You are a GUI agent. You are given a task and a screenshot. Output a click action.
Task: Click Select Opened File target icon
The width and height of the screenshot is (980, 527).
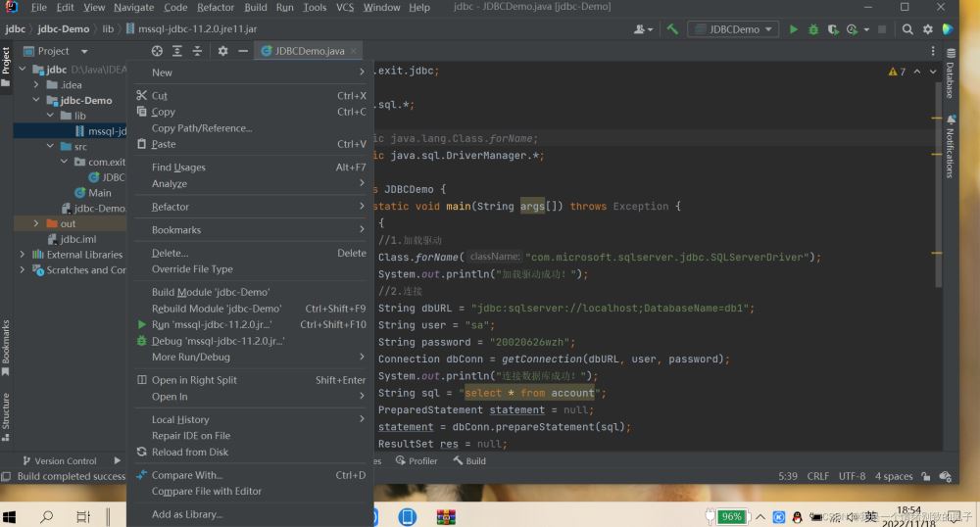[x=157, y=51]
